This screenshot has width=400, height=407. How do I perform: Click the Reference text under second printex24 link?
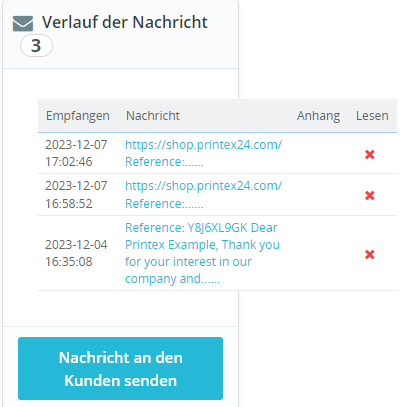point(164,203)
